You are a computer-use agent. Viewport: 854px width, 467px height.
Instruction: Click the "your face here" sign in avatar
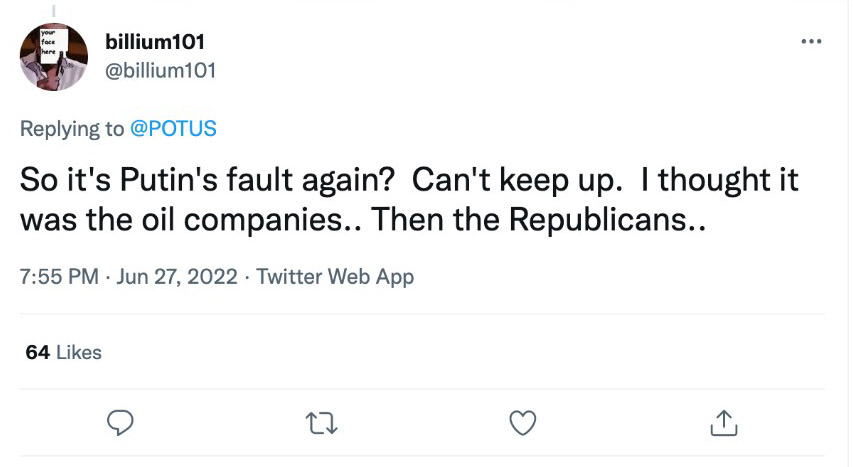[50, 40]
